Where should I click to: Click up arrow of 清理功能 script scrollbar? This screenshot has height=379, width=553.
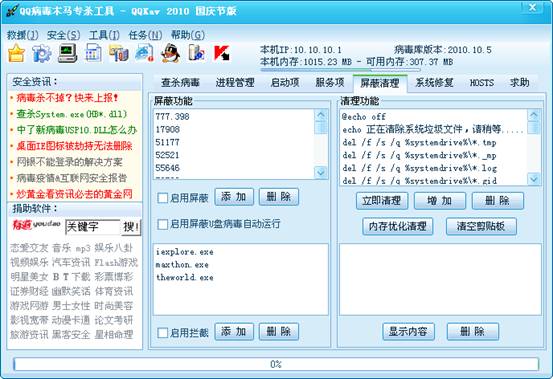(534, 115)
